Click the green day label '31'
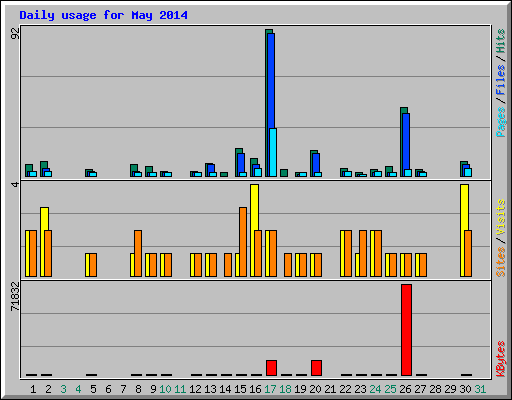Image resolution: width=512 pixels, height=400 pixels. [480, 389]
